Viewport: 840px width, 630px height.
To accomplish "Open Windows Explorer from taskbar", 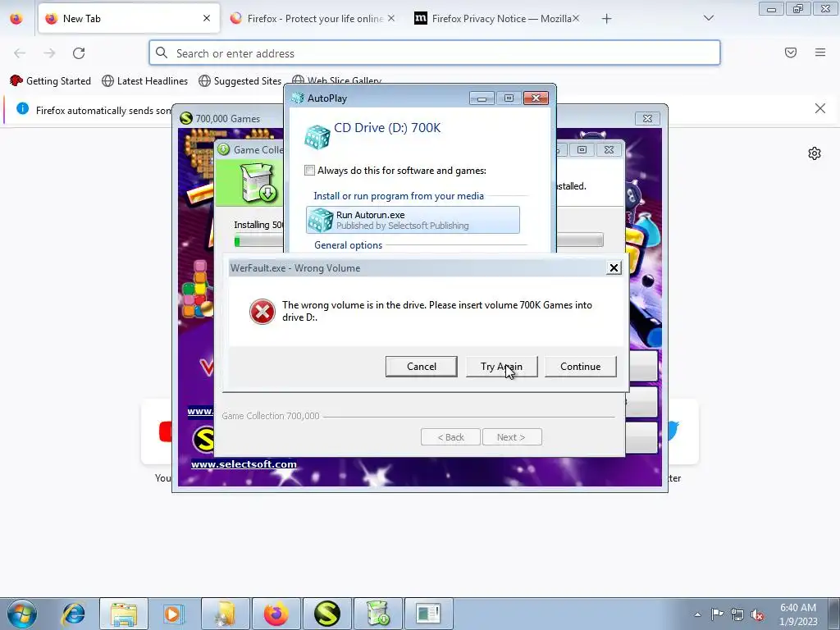I will coord(124,614).
